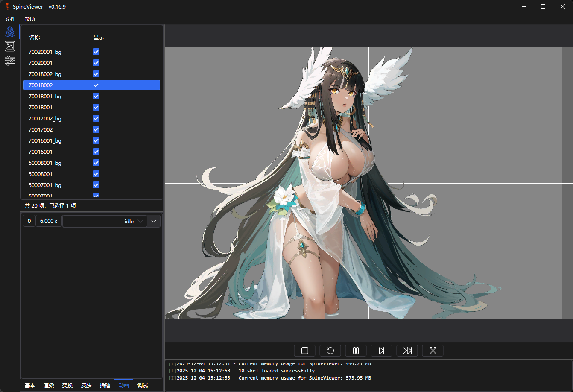
Task: Click the 显示 column header
Action: (99, 37)
